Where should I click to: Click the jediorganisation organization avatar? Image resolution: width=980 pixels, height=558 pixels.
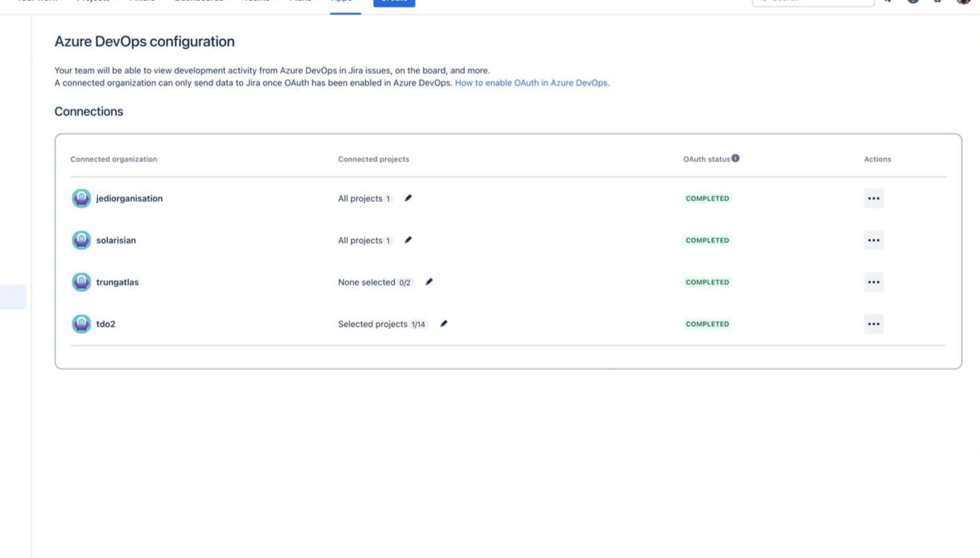(80, 198)
